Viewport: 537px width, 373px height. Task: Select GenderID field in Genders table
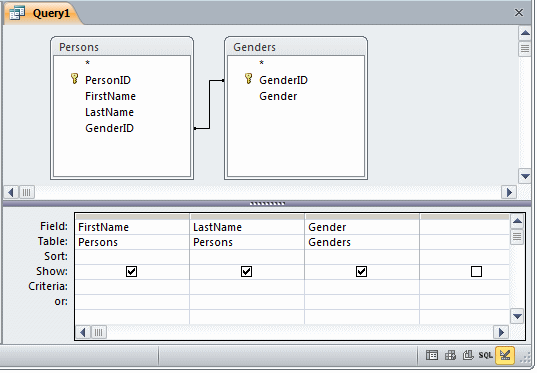[x=283, y=80]
